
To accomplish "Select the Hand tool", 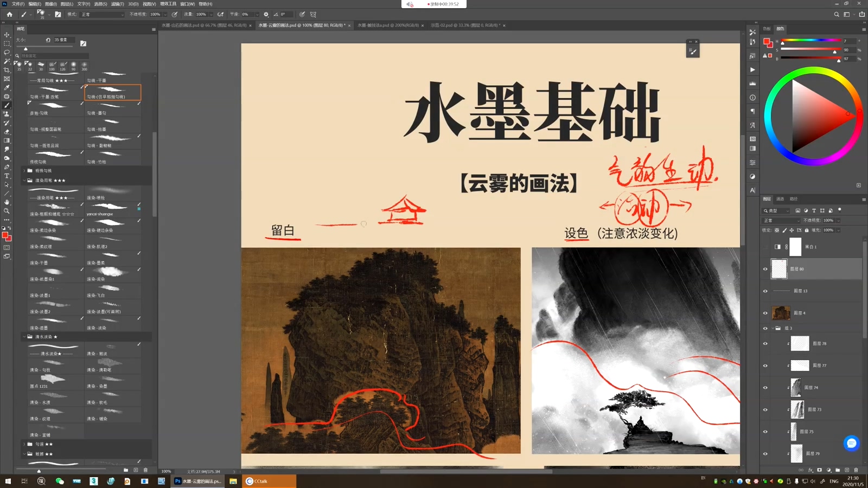I will point(7,202).
